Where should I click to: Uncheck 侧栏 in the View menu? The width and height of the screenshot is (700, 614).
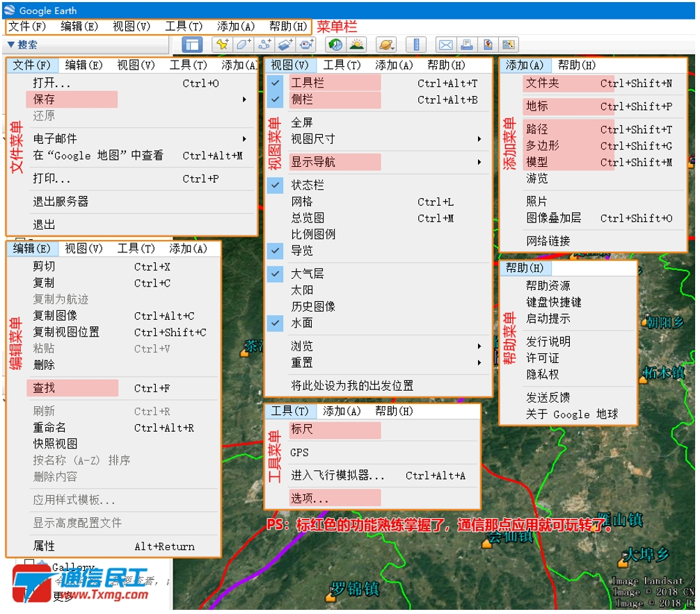coord(276,99)
